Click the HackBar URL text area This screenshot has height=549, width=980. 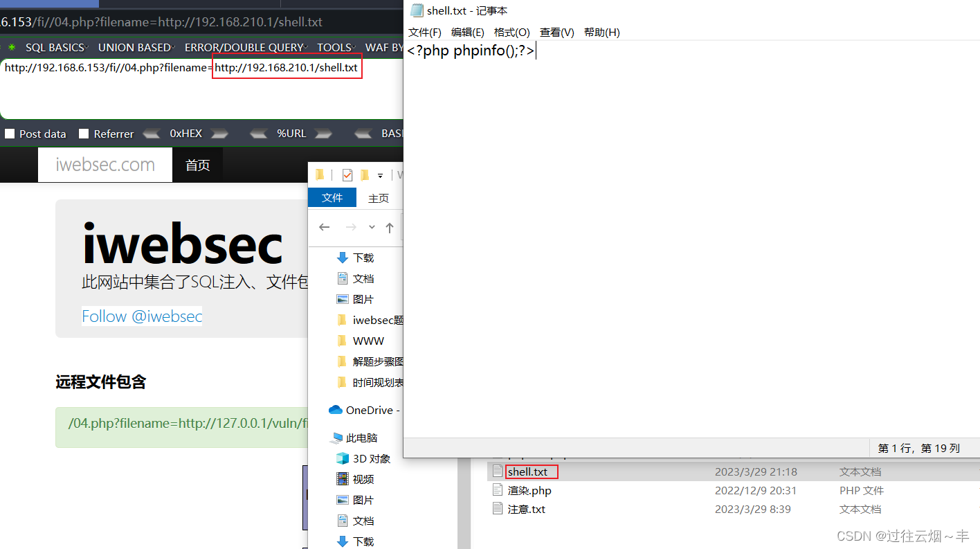(201, 89)
